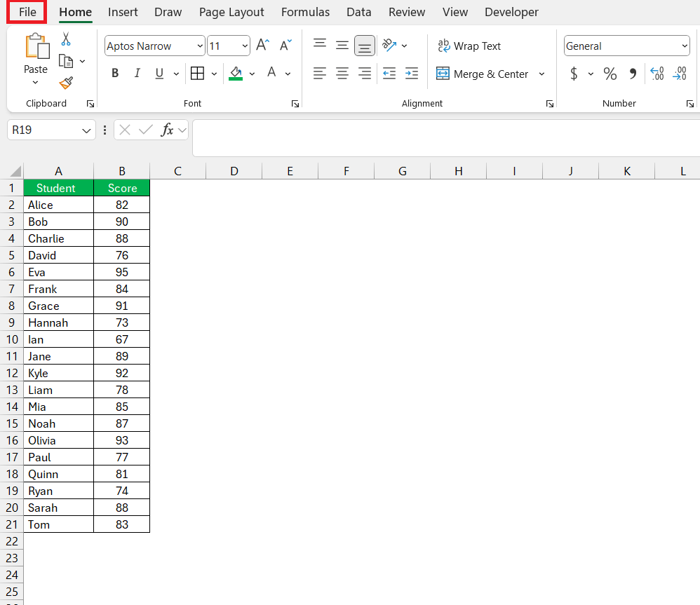Switch to the Draw tab
The image size is (700, 605).
168,12
